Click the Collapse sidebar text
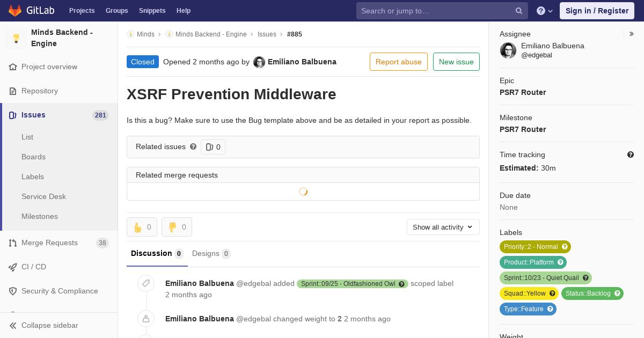The width and height of the screenshot is (644, 338). pos(50,326)
